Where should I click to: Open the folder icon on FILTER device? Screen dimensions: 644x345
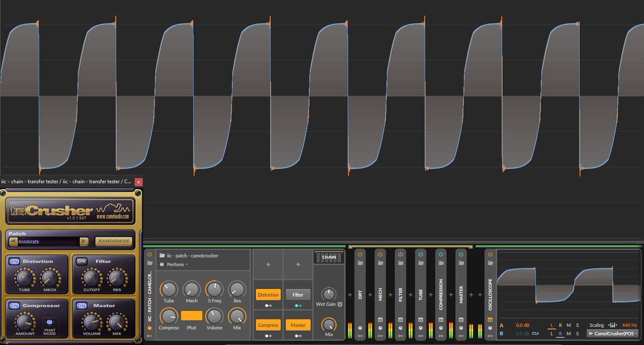click(x=400, y=263)
